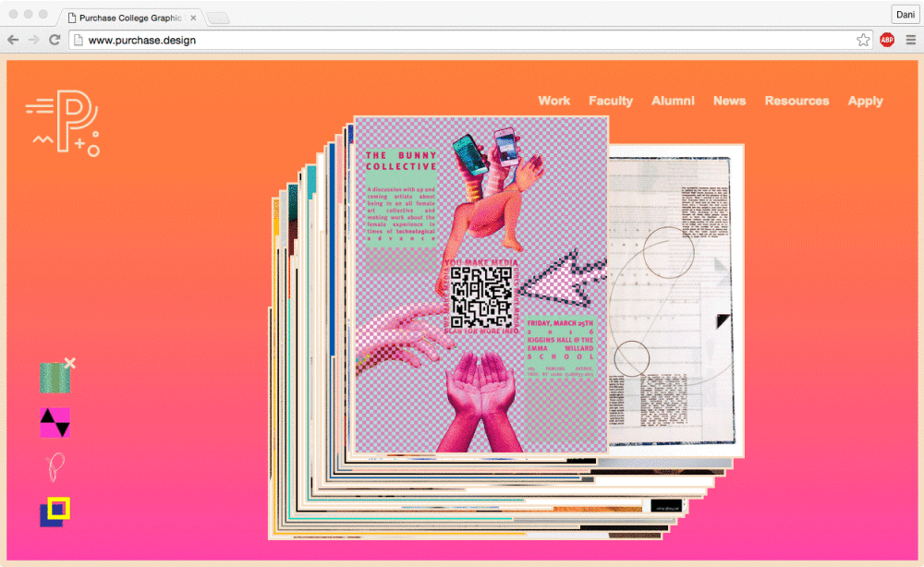Click the back navigation arrow

(12, 40)
